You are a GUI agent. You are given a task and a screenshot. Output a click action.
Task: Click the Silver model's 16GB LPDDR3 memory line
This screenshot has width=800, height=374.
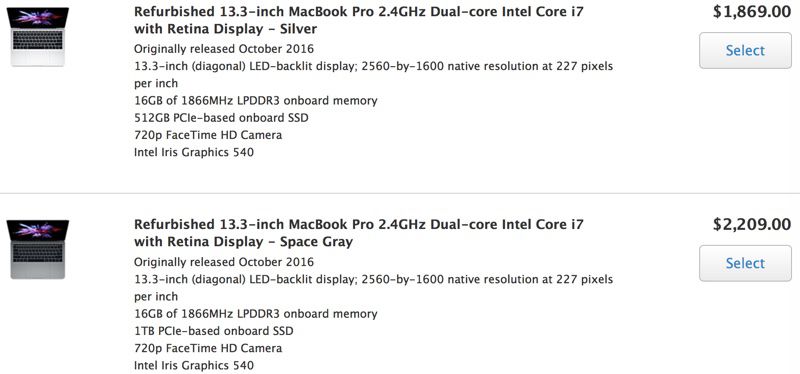point(256,101)
